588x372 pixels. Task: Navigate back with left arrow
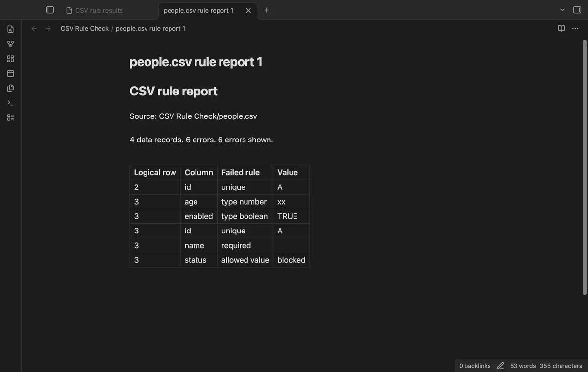coord(34,29)
